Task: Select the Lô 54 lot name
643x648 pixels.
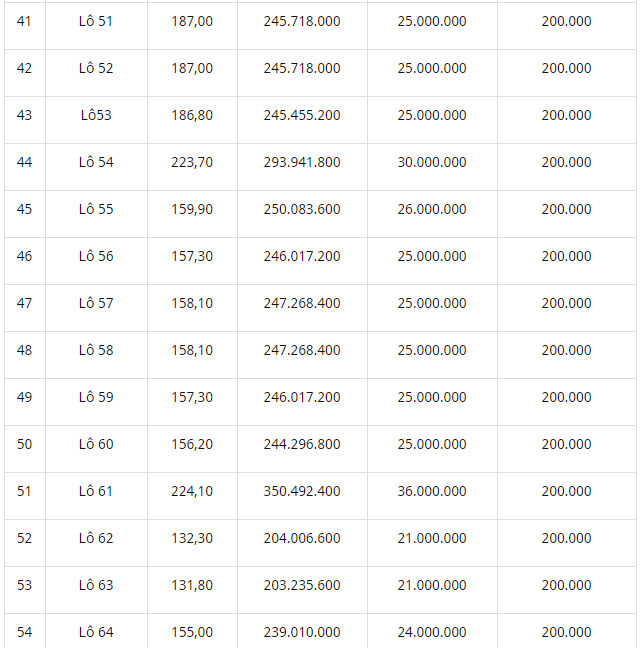Action: [x=96, y=162]
